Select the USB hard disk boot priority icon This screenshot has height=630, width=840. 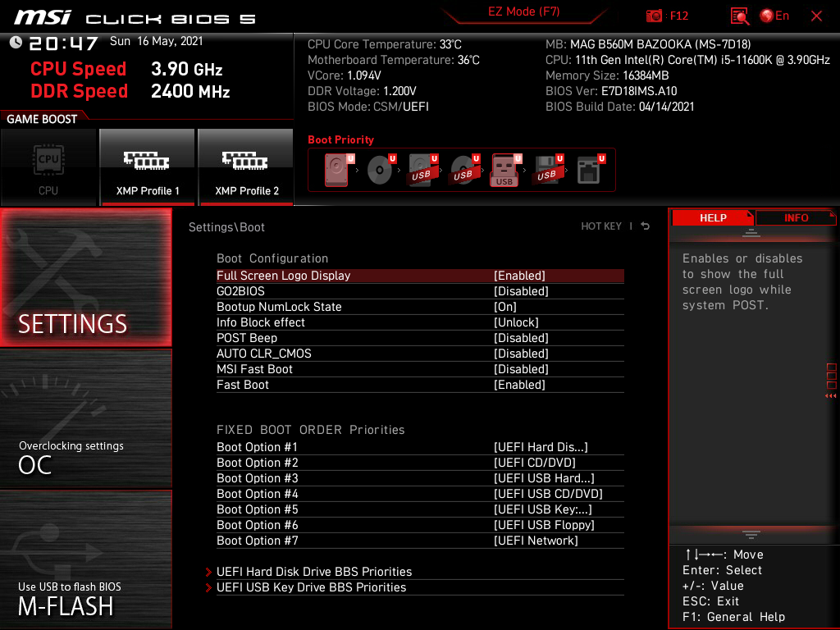click(x=422, y=170)
